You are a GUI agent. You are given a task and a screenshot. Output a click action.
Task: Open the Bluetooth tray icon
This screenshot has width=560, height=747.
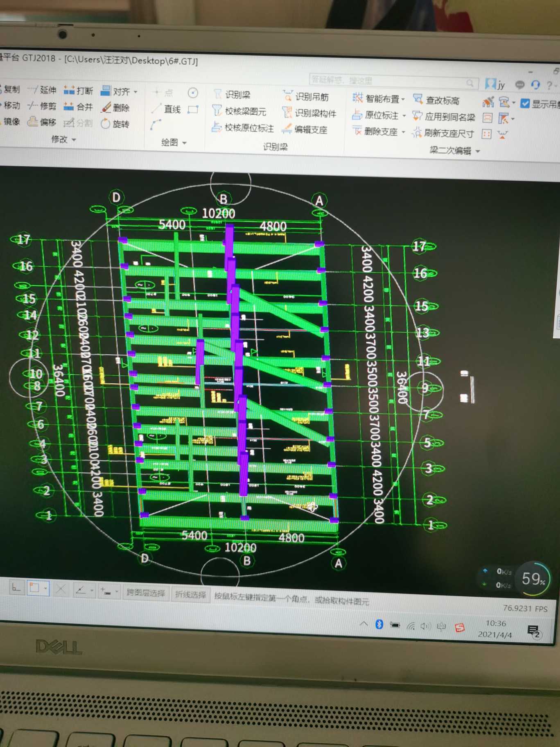point(379,624)
